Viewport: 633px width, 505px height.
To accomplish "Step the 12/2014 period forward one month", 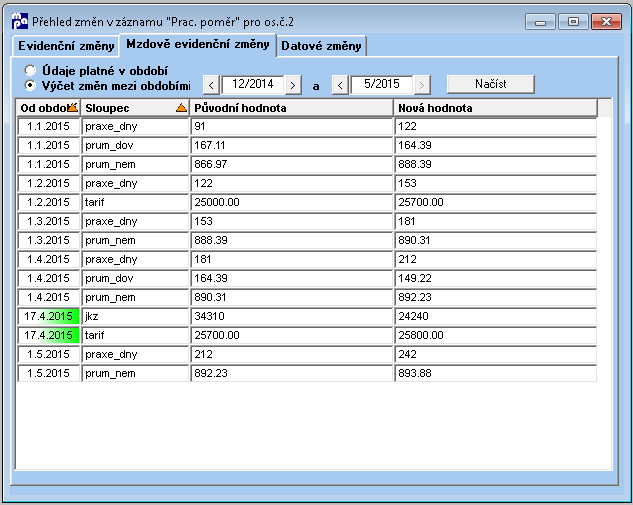I will click(293, 85).
